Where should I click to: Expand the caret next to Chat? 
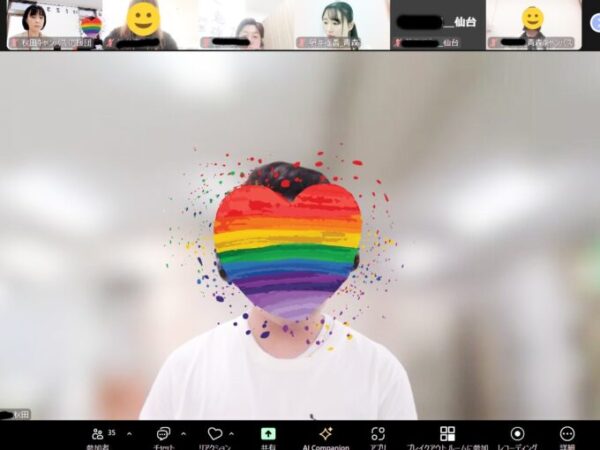click(x=182, y=433)
